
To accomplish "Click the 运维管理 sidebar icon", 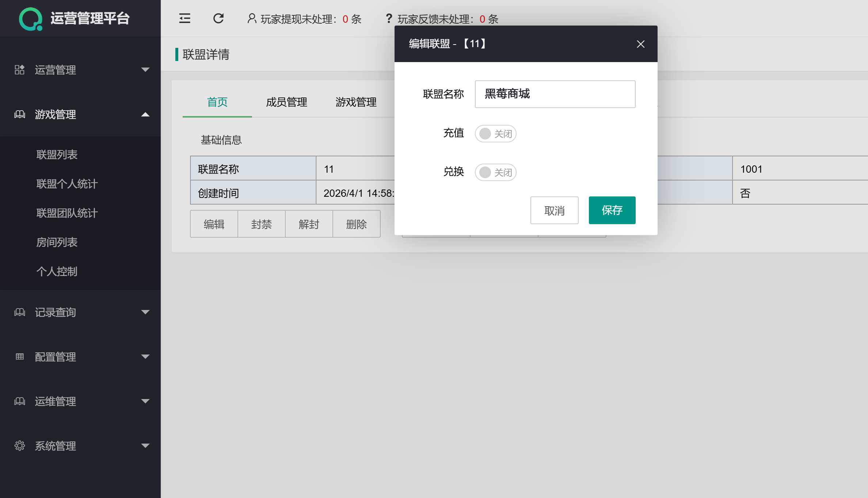I will pos(20,401).
